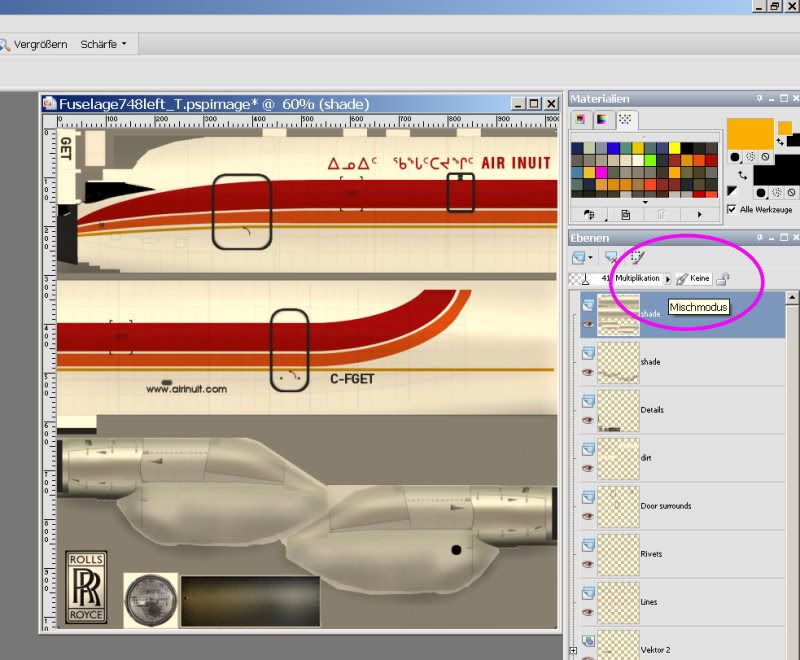Click foreground Color style button
The height and width of the screenshot is (660, 800).
click(735, 157)
